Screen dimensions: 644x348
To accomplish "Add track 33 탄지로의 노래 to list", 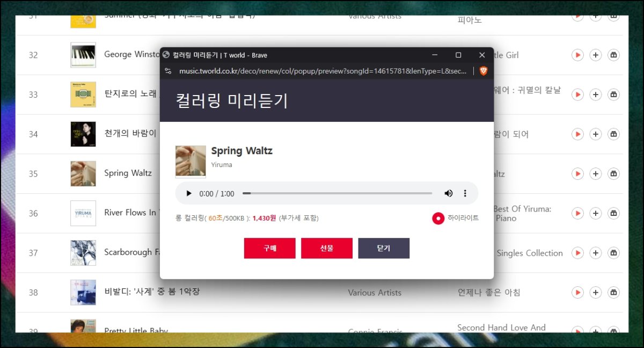I will [595, 95].
